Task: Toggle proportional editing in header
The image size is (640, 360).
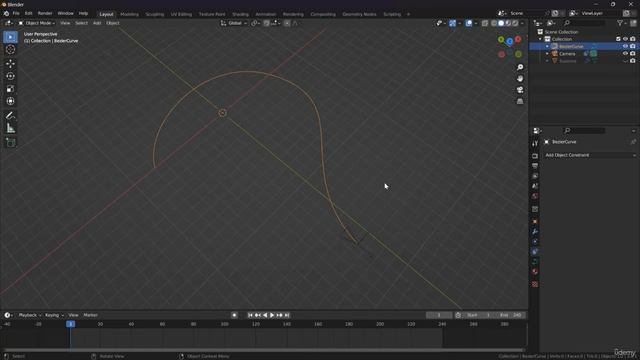Action: coord(287,23)
